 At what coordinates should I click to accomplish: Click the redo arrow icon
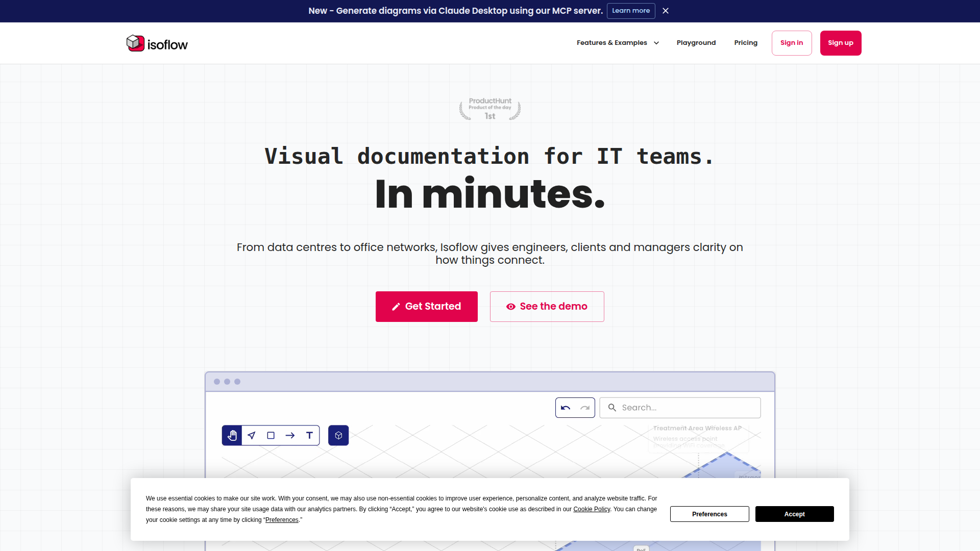[x=585, y=408]
